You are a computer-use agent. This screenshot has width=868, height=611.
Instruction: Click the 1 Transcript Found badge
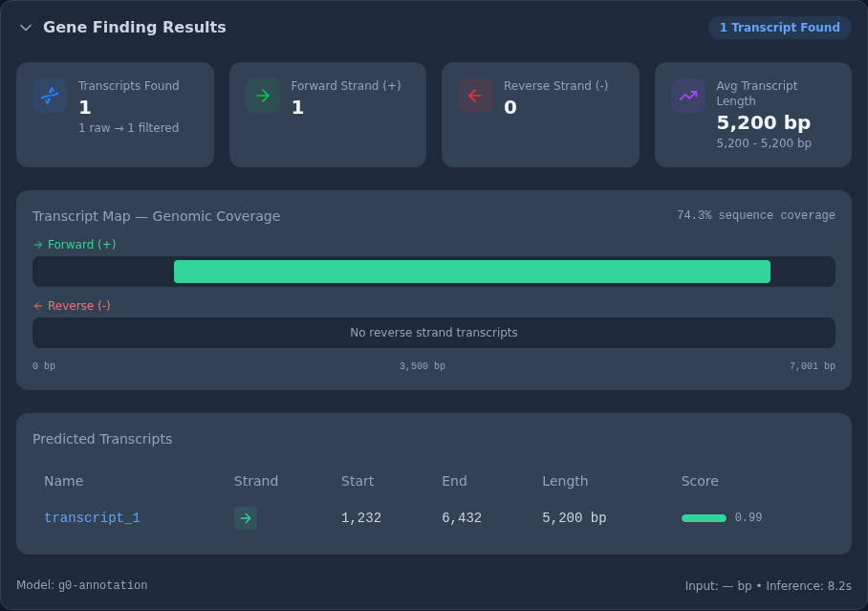(x=779, y=28)
